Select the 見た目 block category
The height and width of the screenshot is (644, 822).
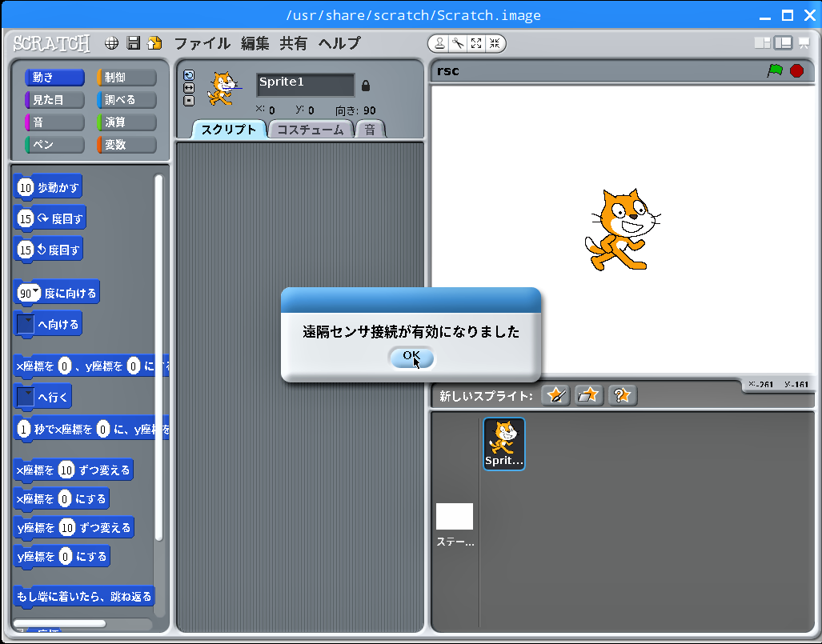click(x=54, y=99)
